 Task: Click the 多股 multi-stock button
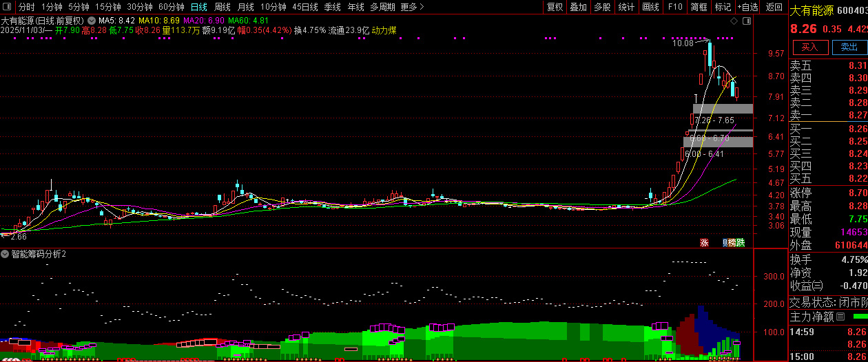pos(602,7)
